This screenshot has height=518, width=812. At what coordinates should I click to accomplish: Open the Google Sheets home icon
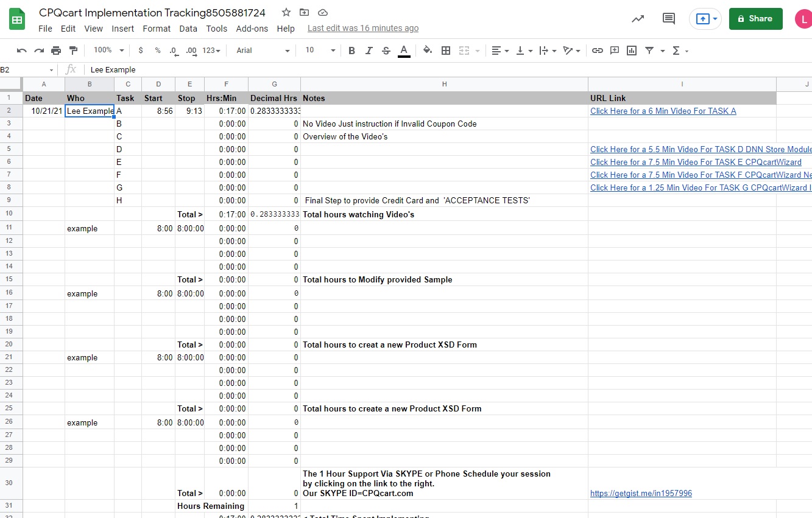tap(17, 19)
